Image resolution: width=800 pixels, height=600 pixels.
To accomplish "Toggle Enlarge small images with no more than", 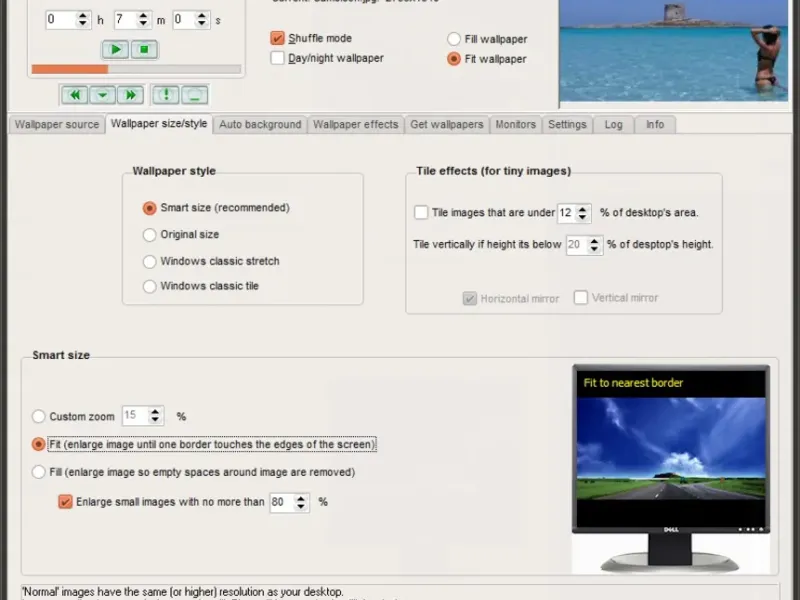I will point(65,502).
